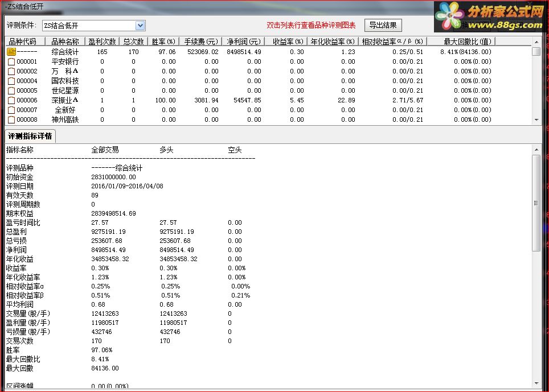Sort by the 相对收益率α/β(%) column header
Screen dimensions: 549x392
point(392,42)
